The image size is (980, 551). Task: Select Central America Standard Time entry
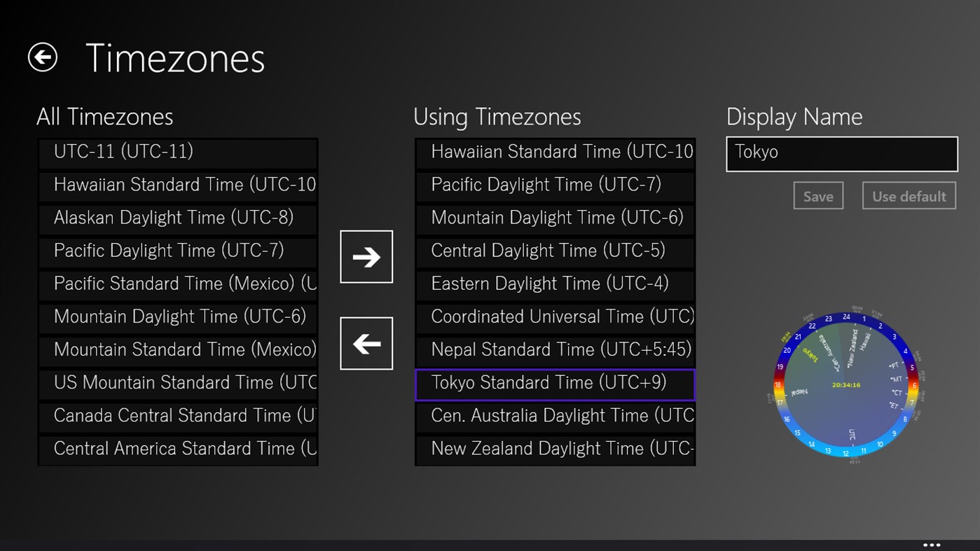(x=177, y=448)
